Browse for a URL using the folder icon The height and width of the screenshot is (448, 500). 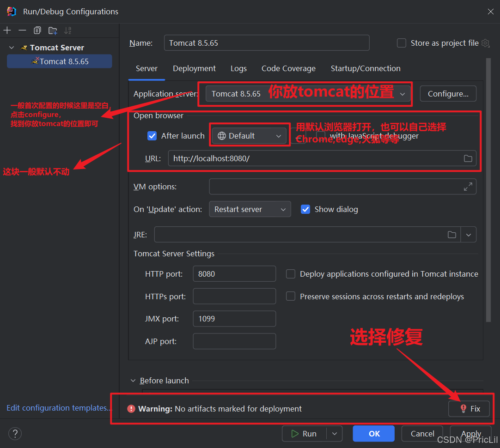click(468, 158)
